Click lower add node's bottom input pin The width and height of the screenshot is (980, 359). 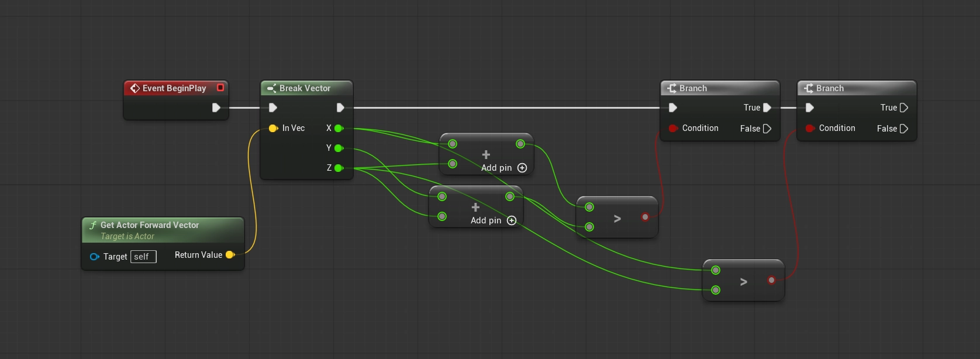442,216
